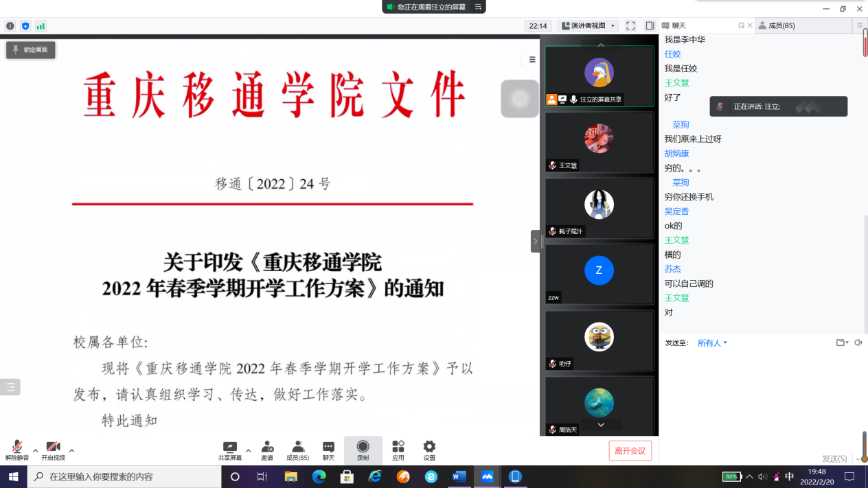Viewport: 868px width, 488px height.
Task: Toggle microphone with 解除静音 button
Action: point(17,450)
